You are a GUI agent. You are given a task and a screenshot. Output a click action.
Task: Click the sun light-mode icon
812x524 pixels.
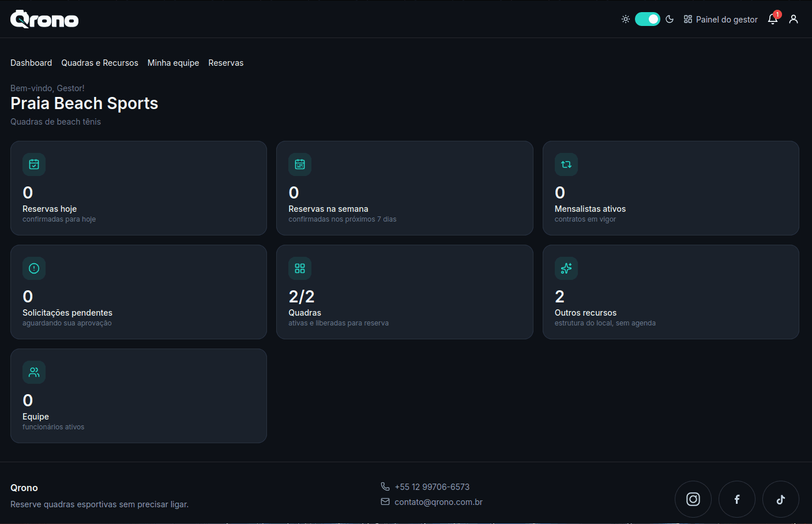tap(626, 19)
